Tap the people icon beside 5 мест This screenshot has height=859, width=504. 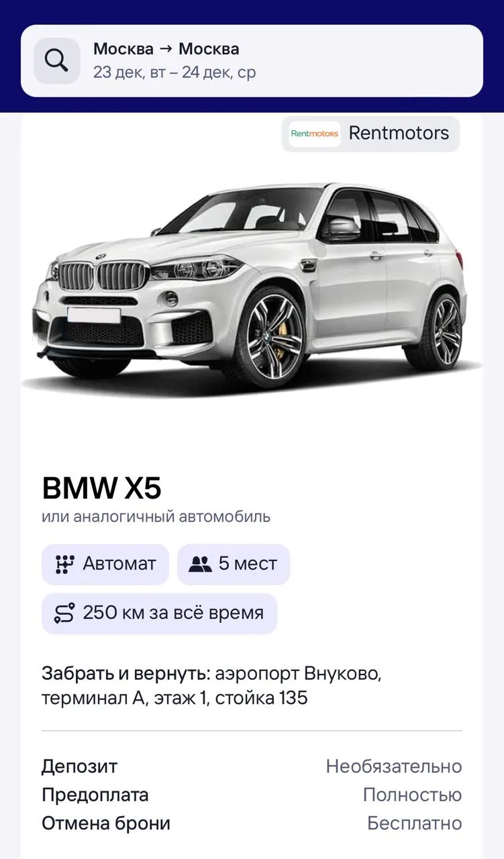pos(200,564)
